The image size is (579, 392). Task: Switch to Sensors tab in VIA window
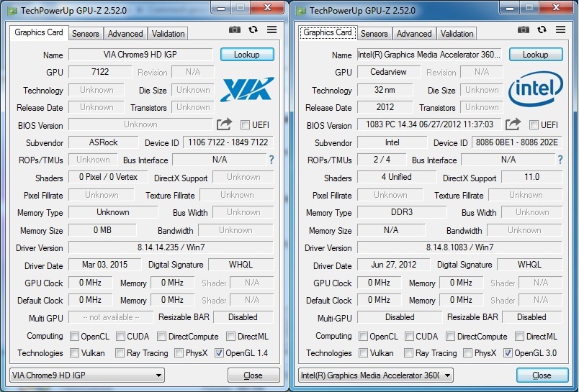click(85, 34)
